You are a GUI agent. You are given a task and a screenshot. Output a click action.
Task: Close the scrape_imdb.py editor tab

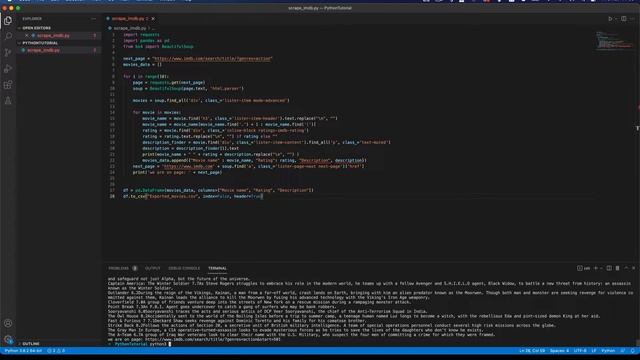tap(153, 19)
